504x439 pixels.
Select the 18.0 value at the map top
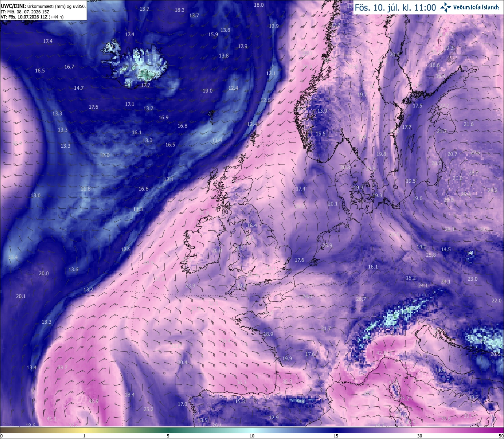[259, 5]
